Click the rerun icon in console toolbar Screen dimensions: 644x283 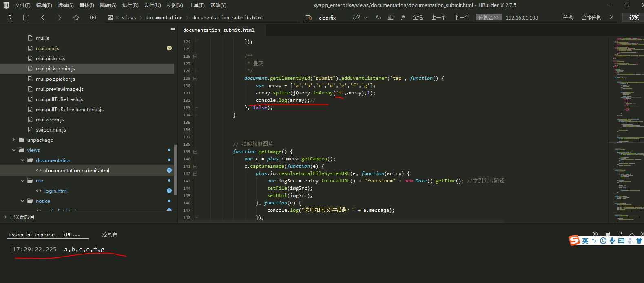click(595, 234)
